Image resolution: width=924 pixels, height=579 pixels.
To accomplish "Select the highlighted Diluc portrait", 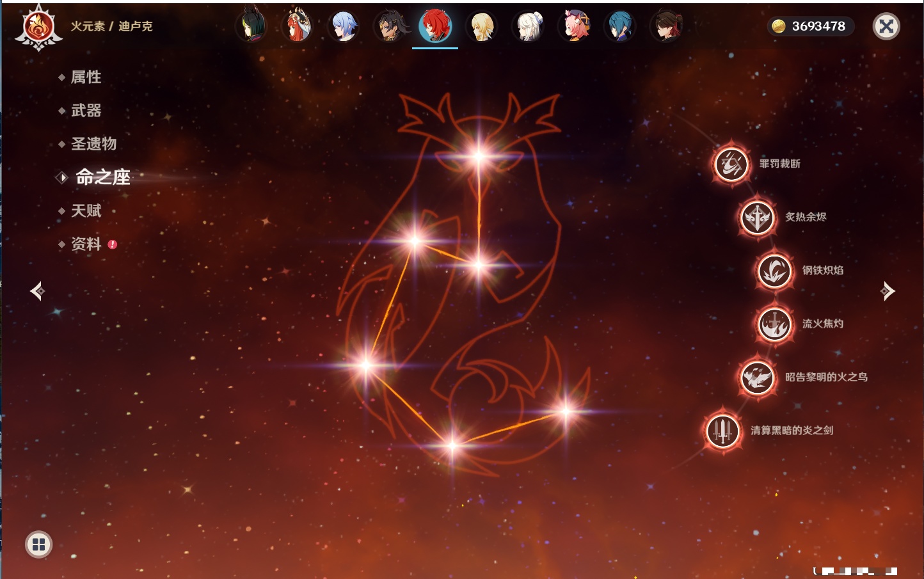I will coord(435,26).
